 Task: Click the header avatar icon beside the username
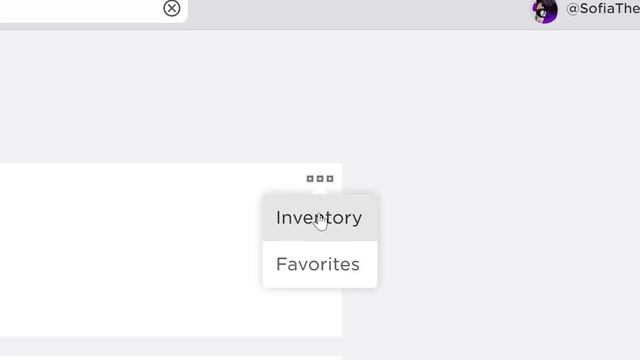click(545, 11)
